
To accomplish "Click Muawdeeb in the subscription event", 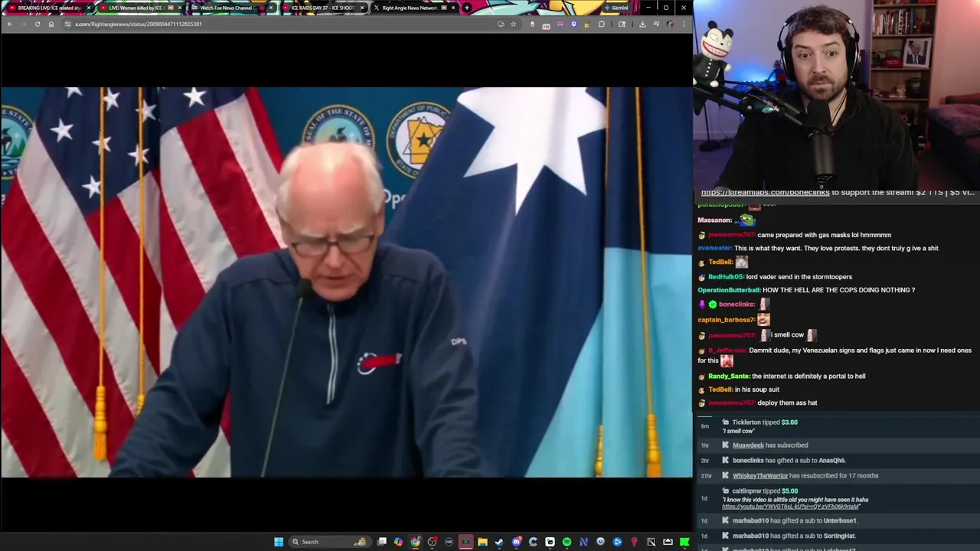I will click(748, 445).
